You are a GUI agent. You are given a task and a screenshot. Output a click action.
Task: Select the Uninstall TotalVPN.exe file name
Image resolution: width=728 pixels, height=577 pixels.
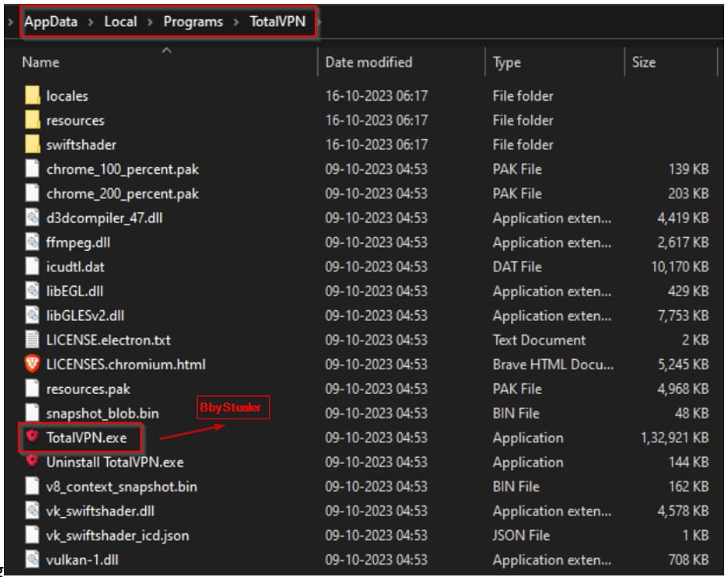(x=115, y=462)
